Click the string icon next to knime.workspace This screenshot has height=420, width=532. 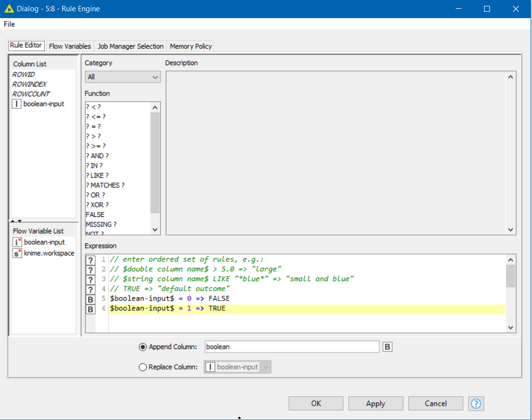17,253
